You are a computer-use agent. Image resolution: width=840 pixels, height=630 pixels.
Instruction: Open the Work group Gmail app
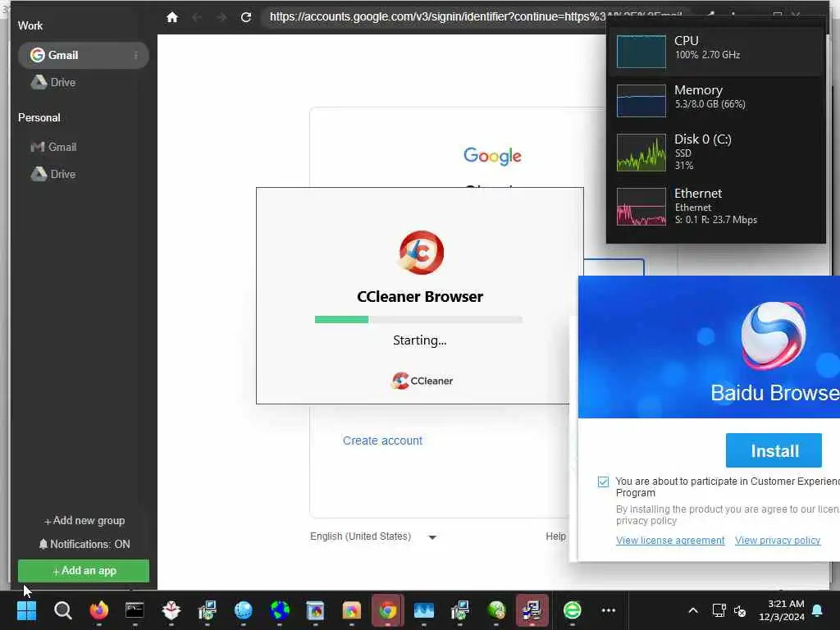point(83,55)
